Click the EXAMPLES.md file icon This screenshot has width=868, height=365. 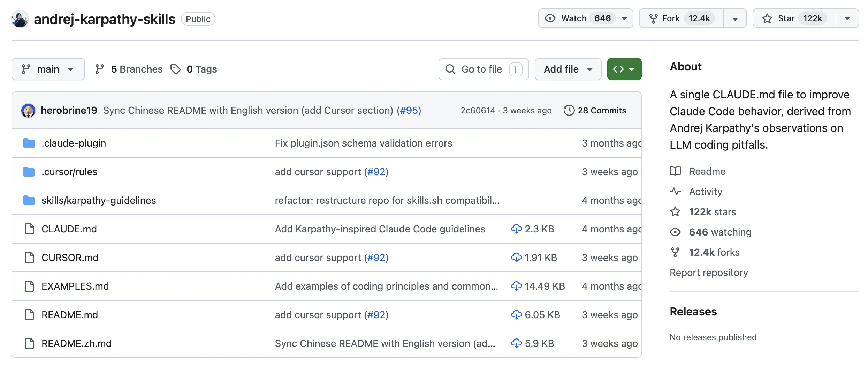coord(29,286)
